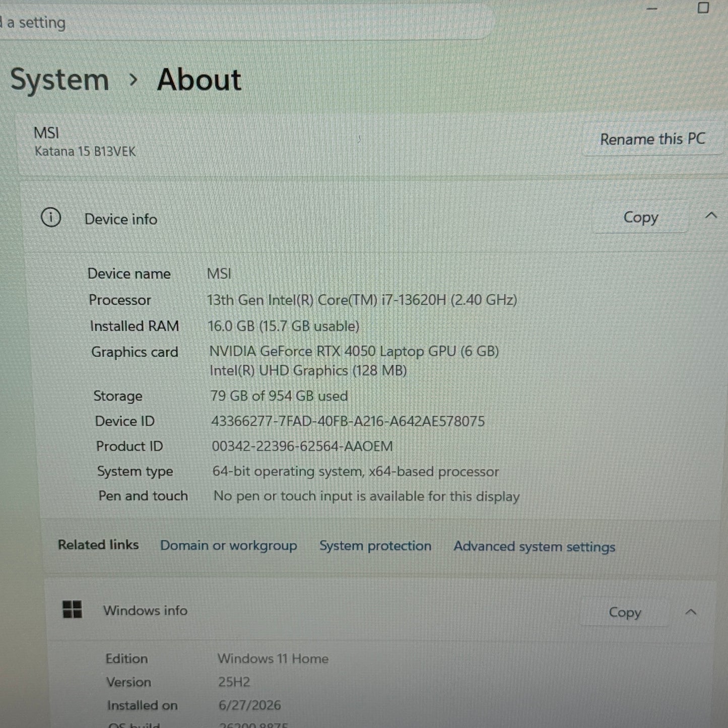
Task: Minimize the Settings window
Action: (x=652, y=9)
